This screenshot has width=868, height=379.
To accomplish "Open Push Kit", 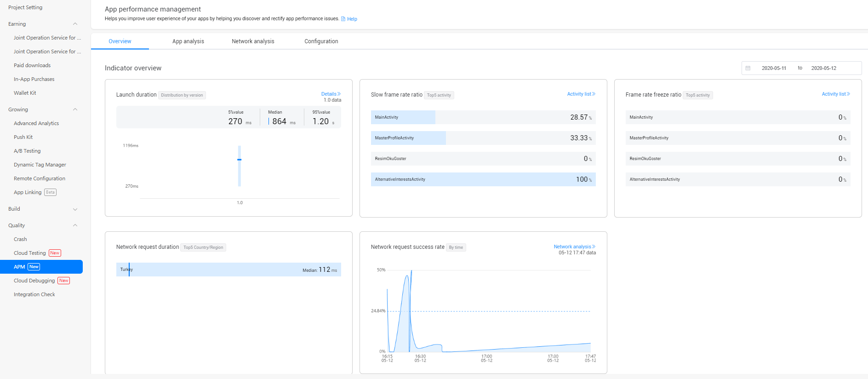I will click(23, 137).
